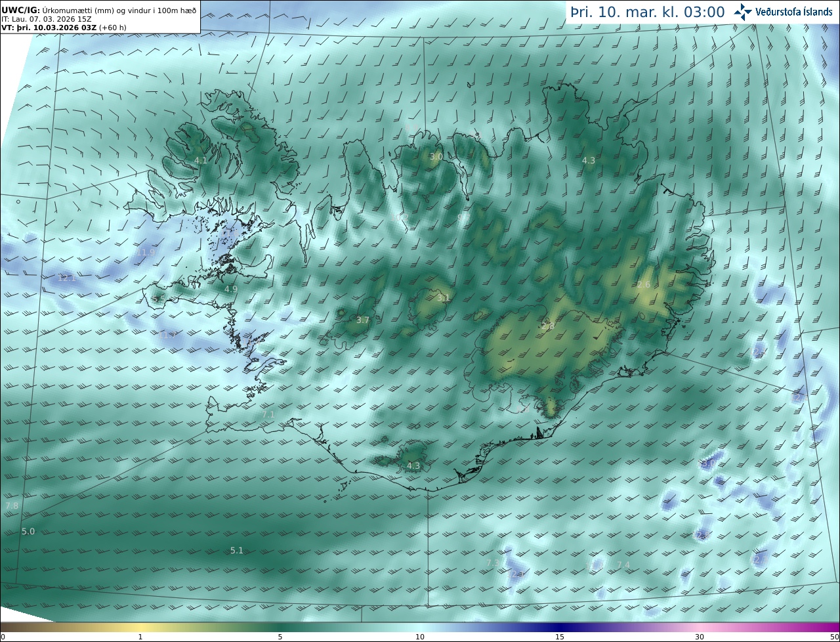The width and height of the screenshot is (840, 642).
Task: Click the 3.7 value on the map
Action: pos(363,320)
